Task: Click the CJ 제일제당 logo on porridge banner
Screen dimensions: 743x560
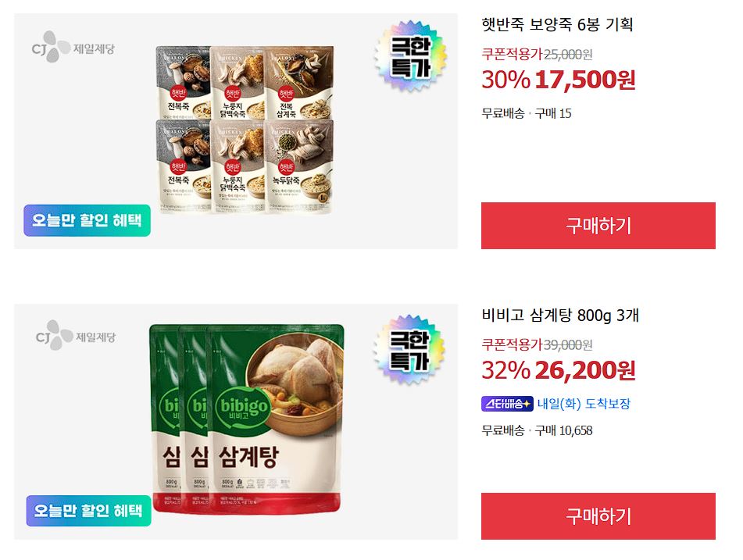Action: click(x=73, y=46)
